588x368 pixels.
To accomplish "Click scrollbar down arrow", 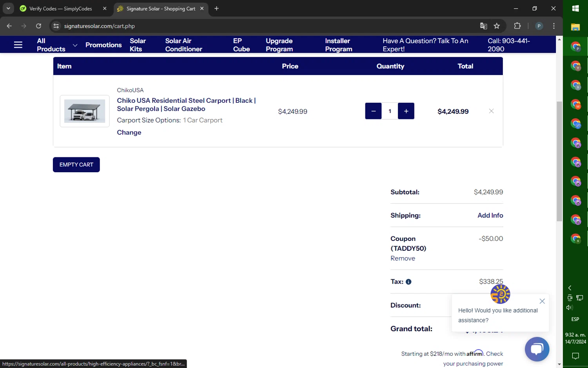I will point(559,364).
